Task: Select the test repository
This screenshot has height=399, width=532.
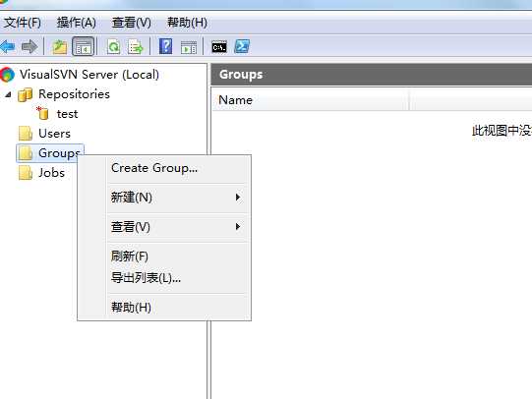Action: pyautogui.click(x=67, y=114)
